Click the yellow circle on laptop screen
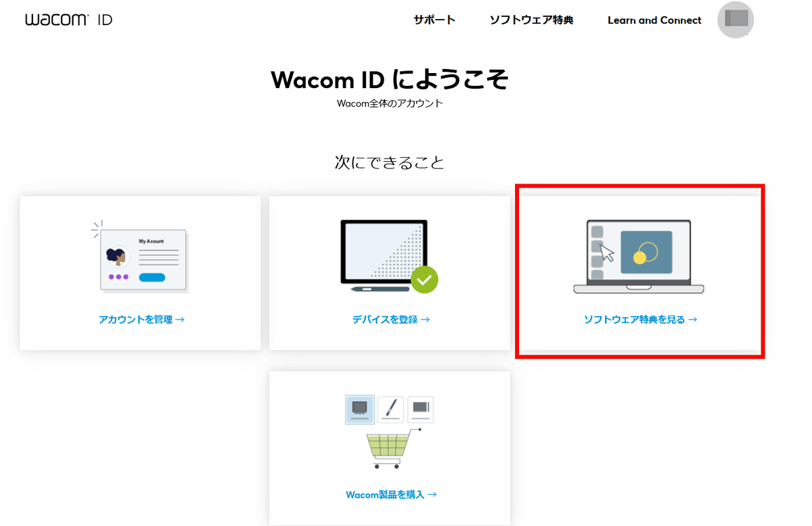The width and height of the screenshot is (812, 526). pyautogui.click(x=639, y=257)
